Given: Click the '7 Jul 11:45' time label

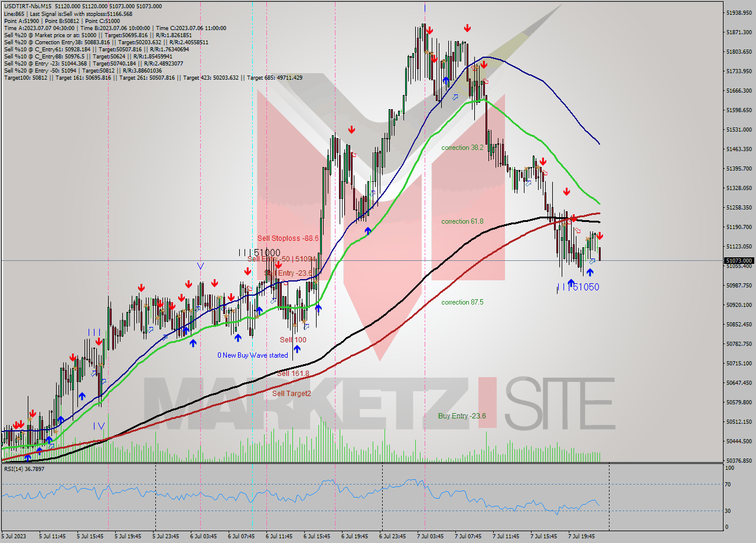Looking at the screenshot, I should click(507, 537).
